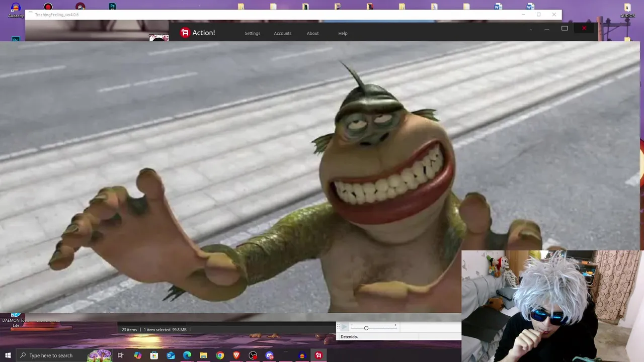The width and height of the screenshot is (644, 362).
Task: Click the plus at the volume slider's end
Action: 395,325
